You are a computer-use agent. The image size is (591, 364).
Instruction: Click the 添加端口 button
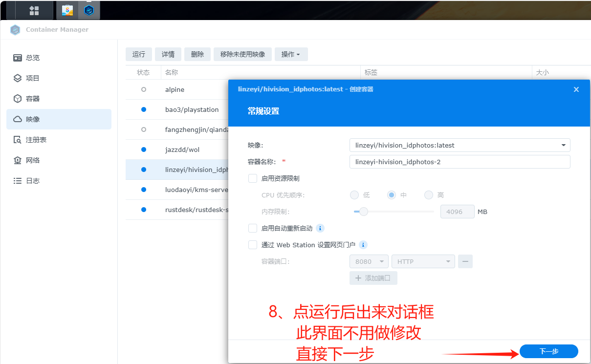point(373,278)
